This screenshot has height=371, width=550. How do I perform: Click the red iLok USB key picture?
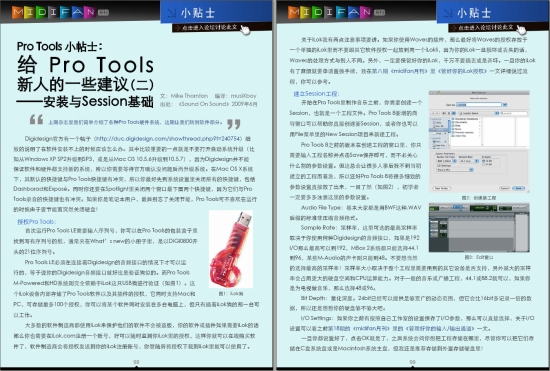click(231, 249)
